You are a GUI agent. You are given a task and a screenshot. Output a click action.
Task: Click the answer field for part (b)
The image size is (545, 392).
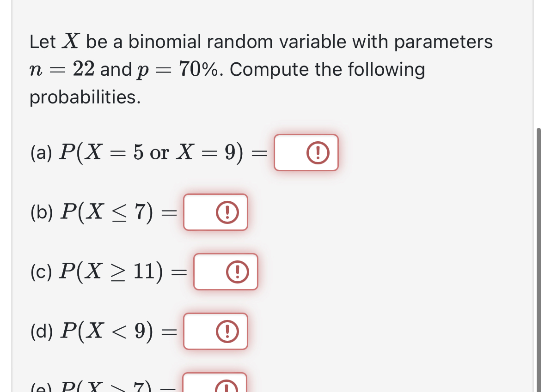point(215,212)
